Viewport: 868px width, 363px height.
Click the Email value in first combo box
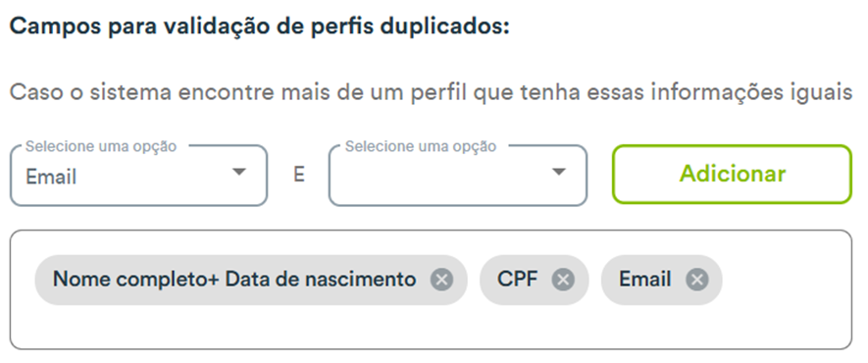[x=51, y=177]
